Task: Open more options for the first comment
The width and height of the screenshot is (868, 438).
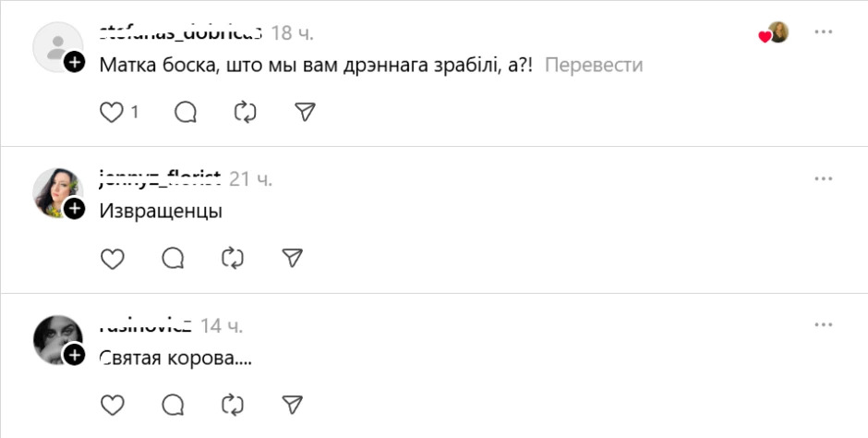Action: pos(824,32)
